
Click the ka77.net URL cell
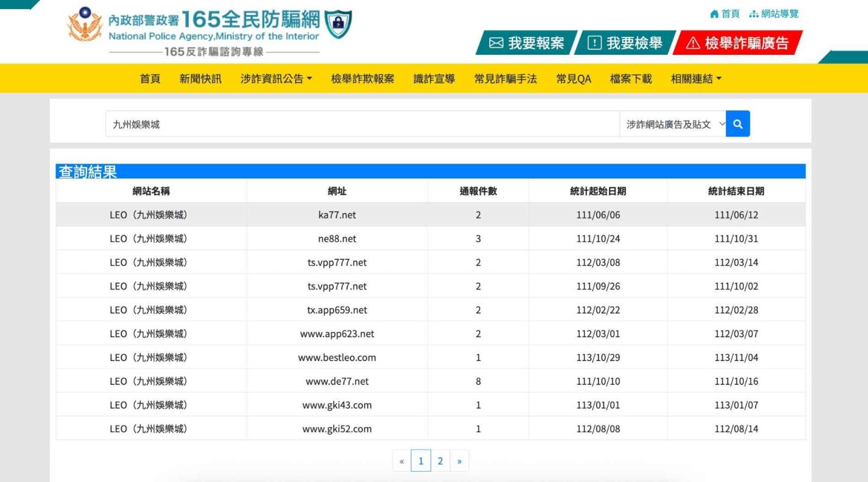click(337, 215)
